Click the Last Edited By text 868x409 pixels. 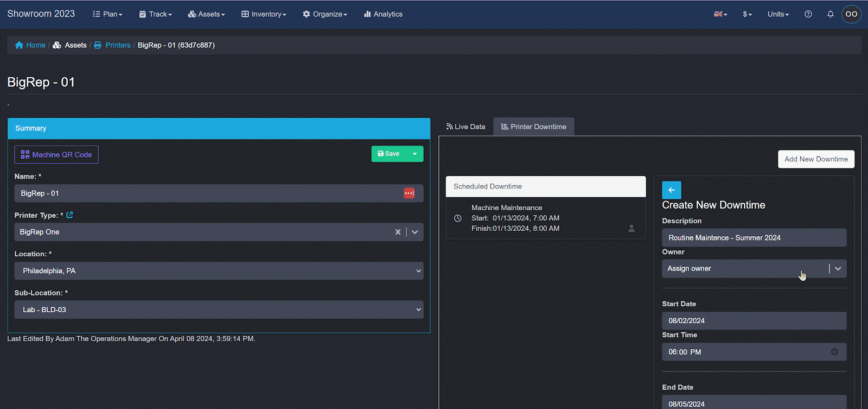pos(131,339)
